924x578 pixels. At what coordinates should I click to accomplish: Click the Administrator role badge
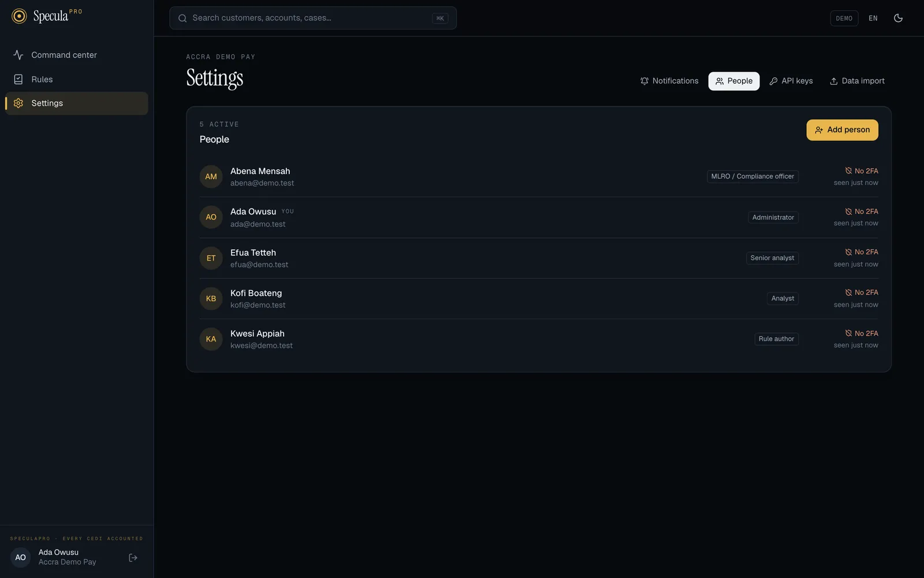pyautogui.click(x=773, y=217)
